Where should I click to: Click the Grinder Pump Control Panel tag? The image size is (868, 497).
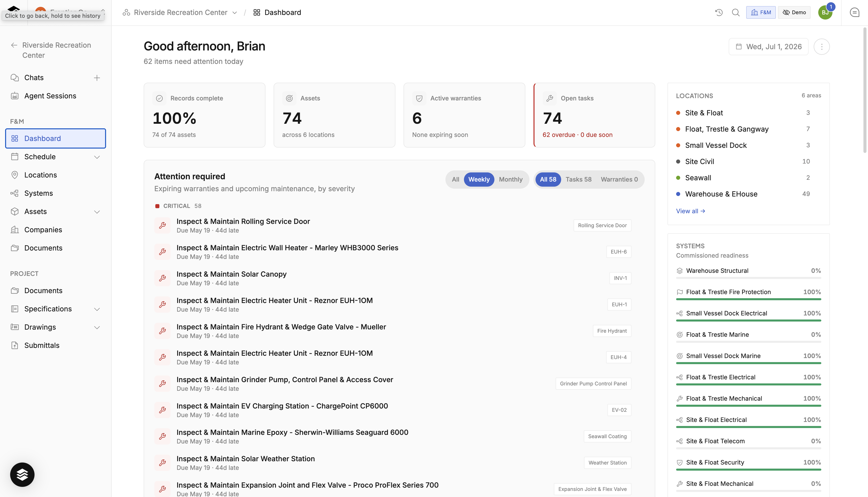pos(593,384)
